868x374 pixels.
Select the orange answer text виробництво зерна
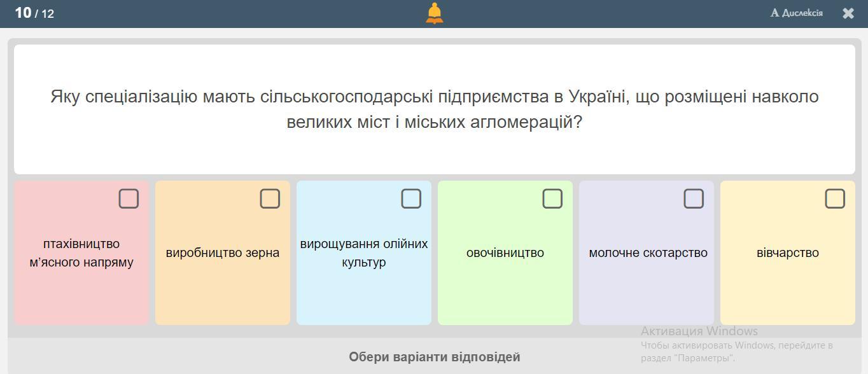223,253
